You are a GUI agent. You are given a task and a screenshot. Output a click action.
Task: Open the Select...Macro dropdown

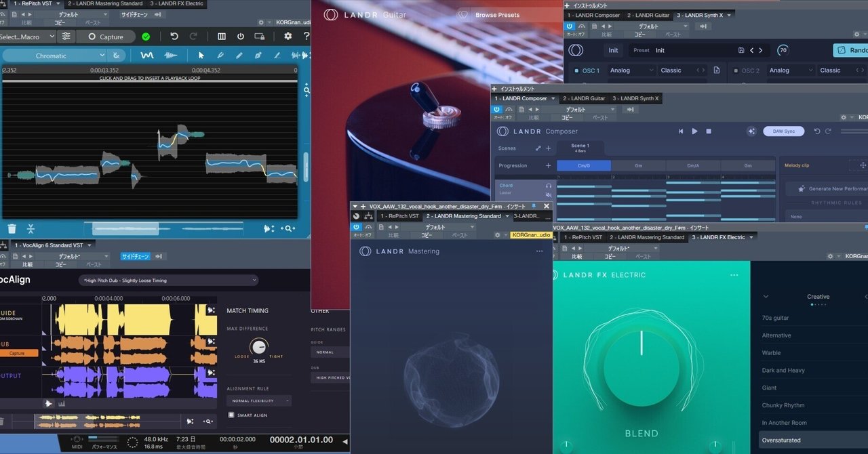click(x=27, y=37)
